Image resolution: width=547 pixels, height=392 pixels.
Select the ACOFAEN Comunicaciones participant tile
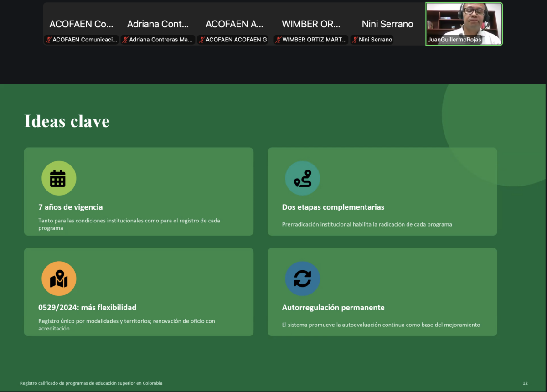[81, 24]
